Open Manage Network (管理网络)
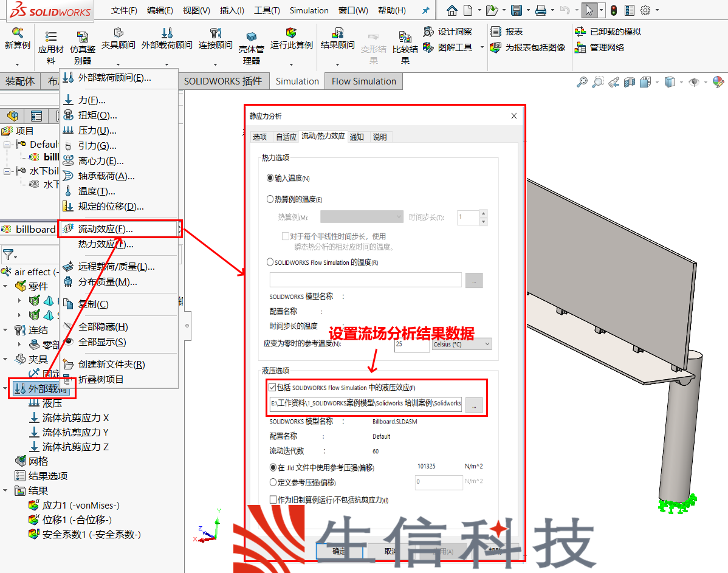 (599, 47)
